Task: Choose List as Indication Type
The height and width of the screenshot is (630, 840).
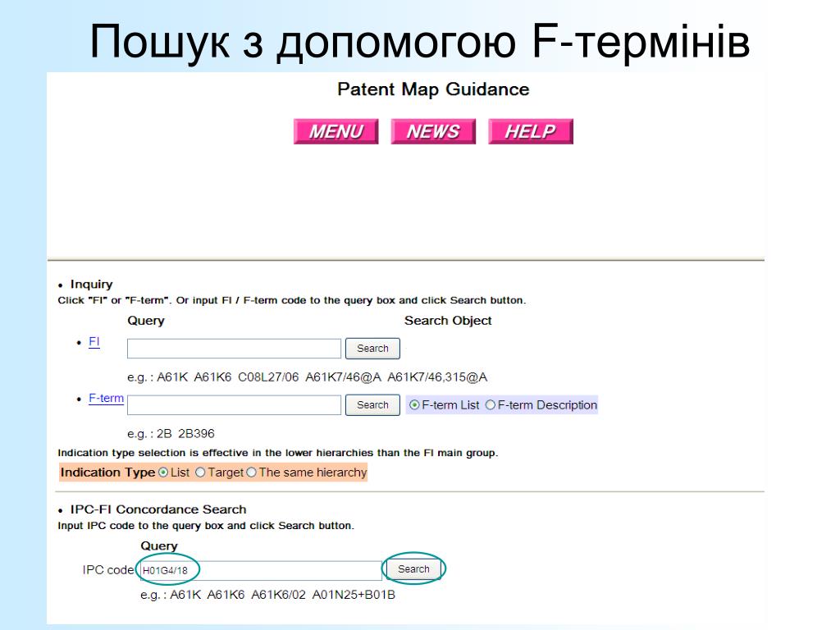Action: (163, 472)
